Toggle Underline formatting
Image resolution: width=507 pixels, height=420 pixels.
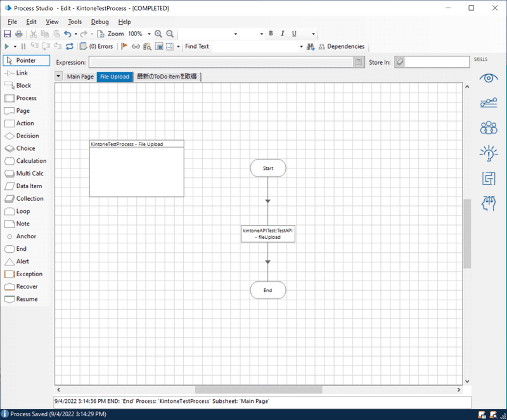pos(294,34)
